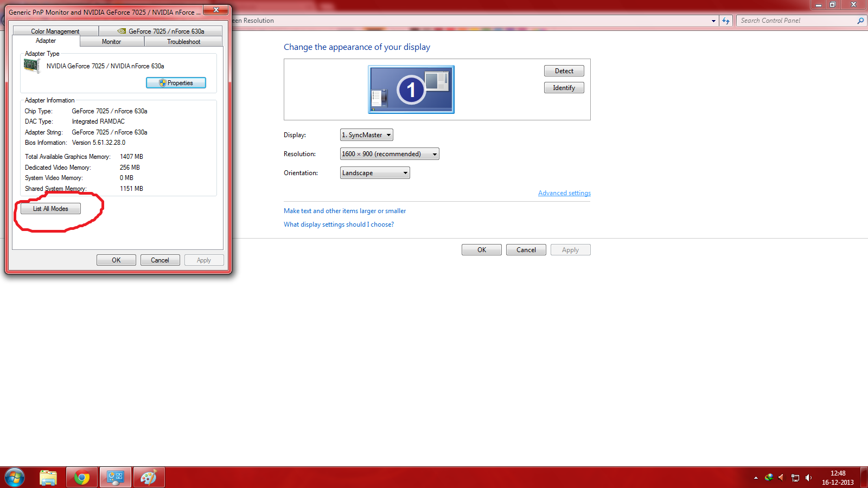Image resolution: width=868 pixels, height=488 pixels.
Task: Click the graphics adapter card icon
Action: (x=32, y=66)
